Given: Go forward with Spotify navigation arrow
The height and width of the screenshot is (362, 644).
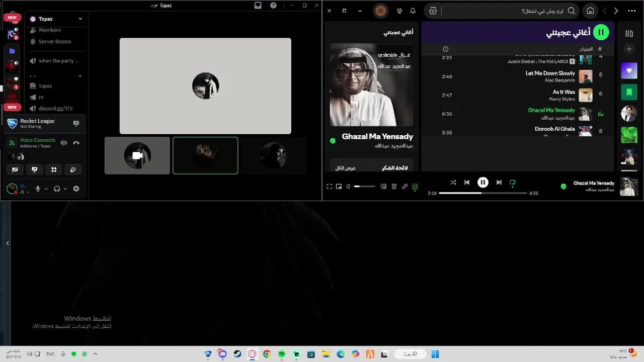Looking at the screenshot, I should (616, 11).
